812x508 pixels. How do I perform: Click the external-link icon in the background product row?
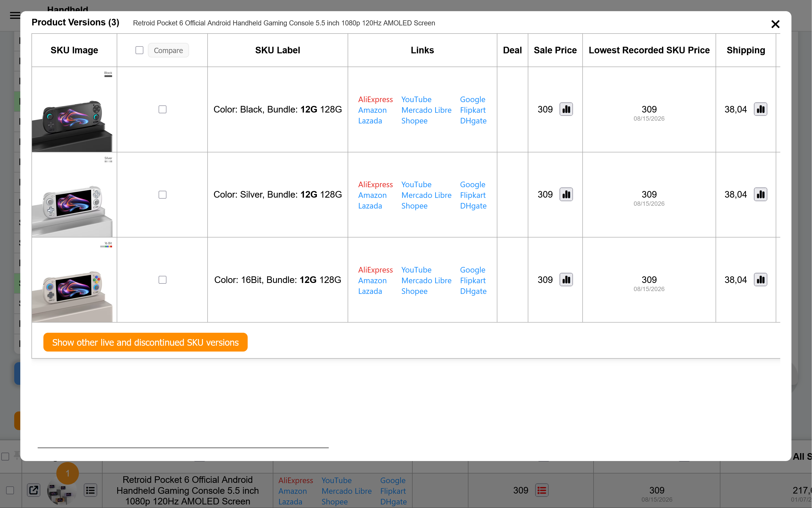(x=33, y=490)
